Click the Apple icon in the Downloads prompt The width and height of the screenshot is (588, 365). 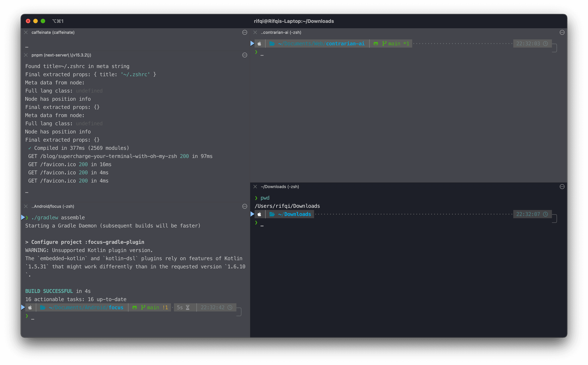point(259,214)
